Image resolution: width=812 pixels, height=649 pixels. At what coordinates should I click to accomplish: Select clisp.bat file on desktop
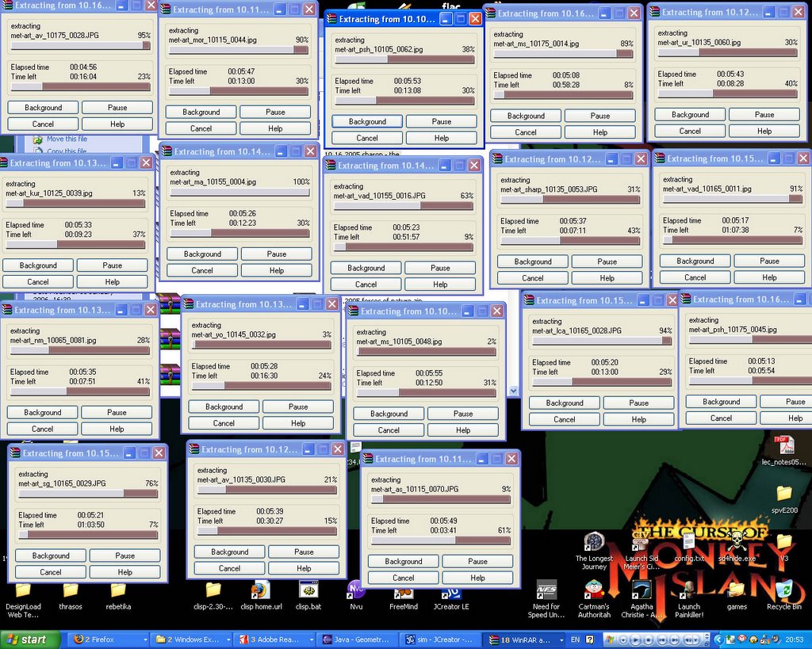coord(308,595)
